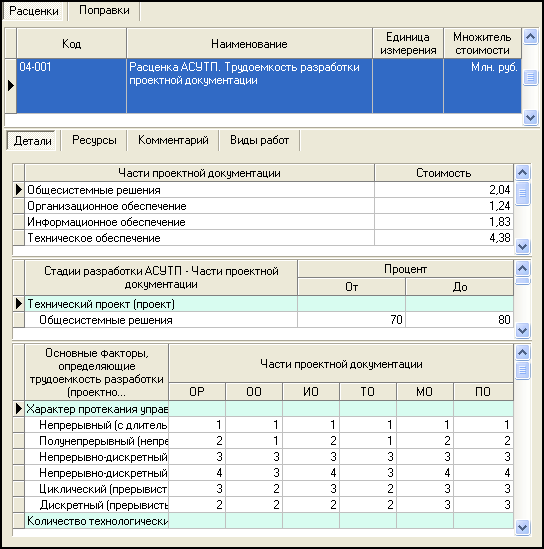Open the Ресурсы tab
The height and width of the screenshot is (549, 544).
(94, 140)
